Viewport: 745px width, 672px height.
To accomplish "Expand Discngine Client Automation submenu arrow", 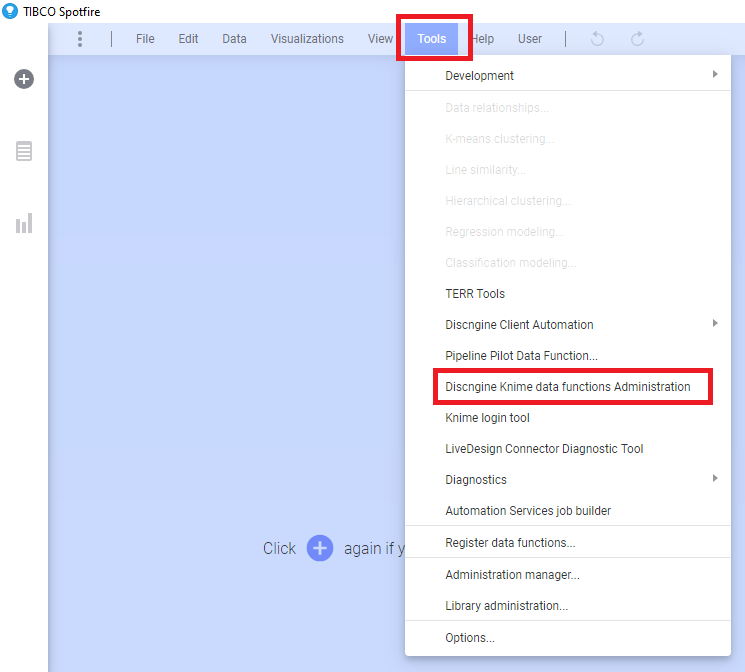I will pyautogui.click(x=715, y=323).
